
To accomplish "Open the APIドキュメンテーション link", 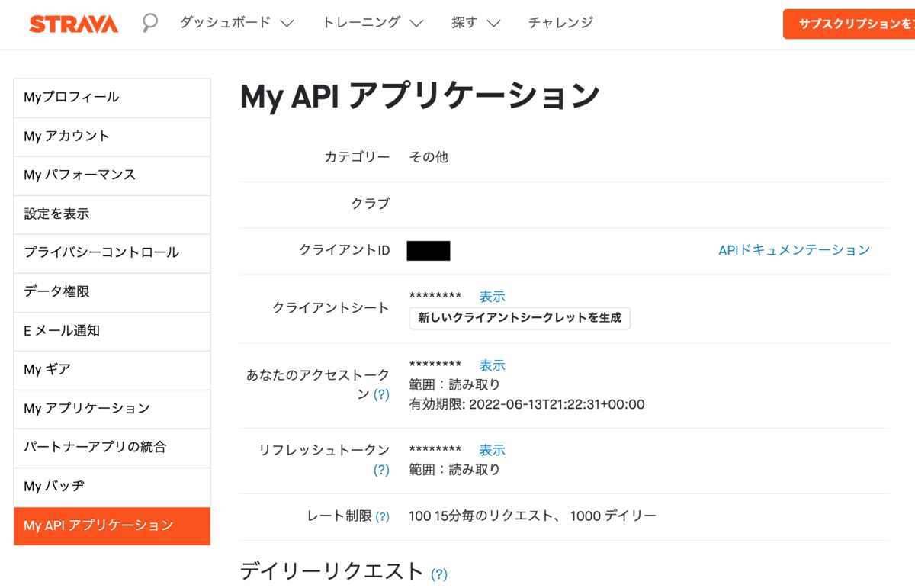I will [x=794, y=250].
